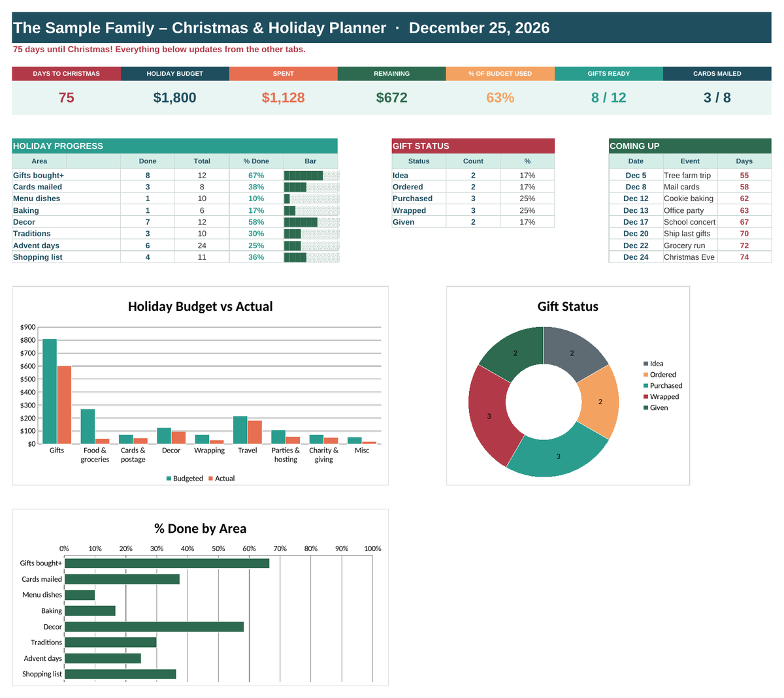Select the 'Purchased' status cell

419,198
